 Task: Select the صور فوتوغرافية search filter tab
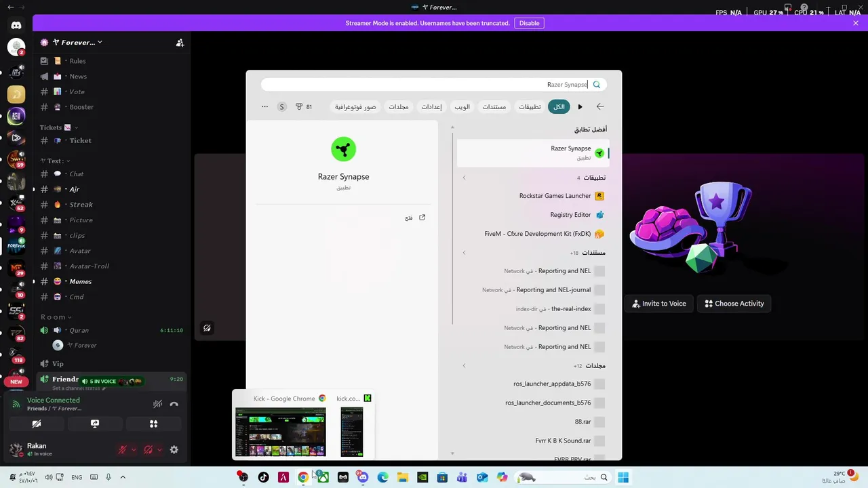pyautogui.click(x=355, y=106)
